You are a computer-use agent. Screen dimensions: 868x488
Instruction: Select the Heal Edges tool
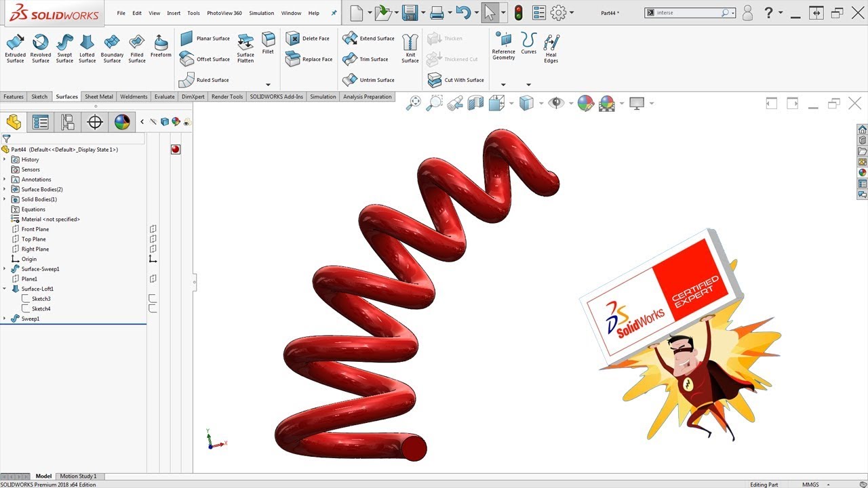(551, 48)
